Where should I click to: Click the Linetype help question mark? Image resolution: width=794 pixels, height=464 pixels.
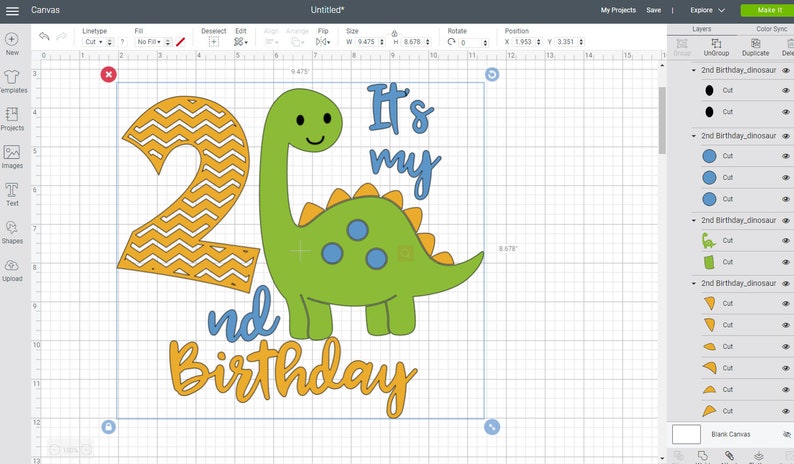click(x=122, y=42)
